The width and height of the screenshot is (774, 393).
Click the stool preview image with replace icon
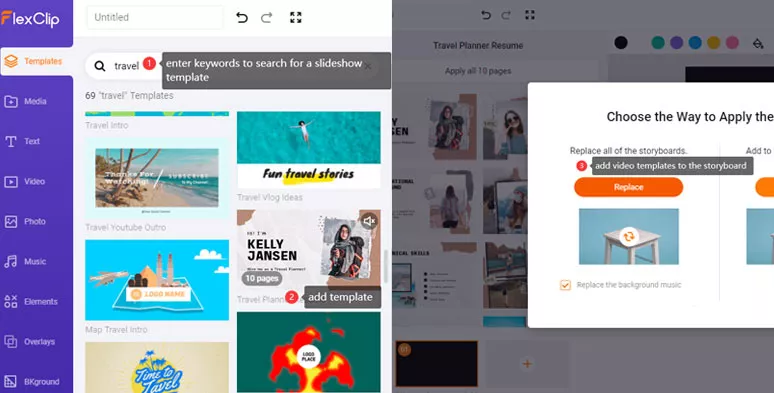[x=628, y=236]
